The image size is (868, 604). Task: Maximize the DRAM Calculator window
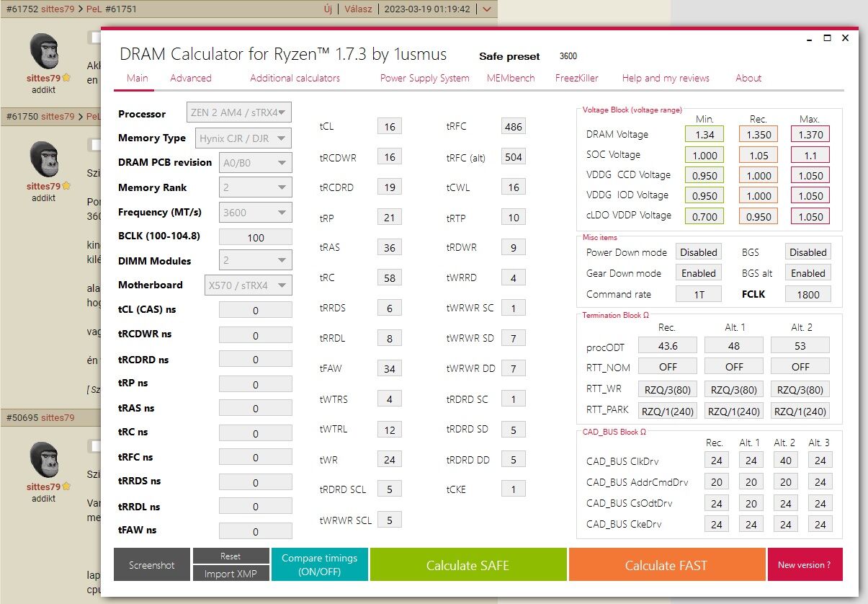[827, 38]
